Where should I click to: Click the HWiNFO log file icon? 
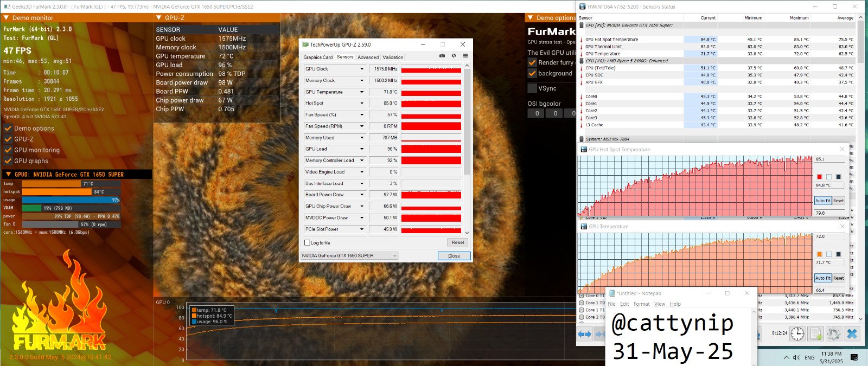[816, 333]
